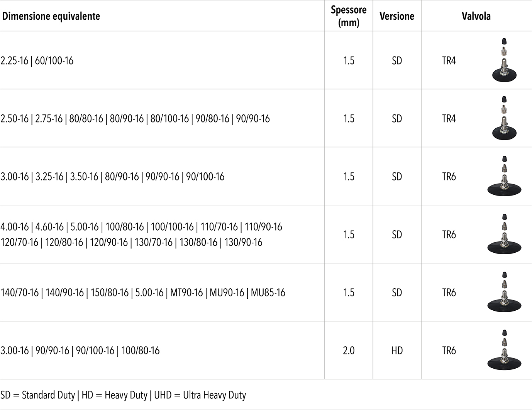532x410 pixels.
Task: Click the 2.25-16 | 60/100-16 size text
Action: [x=37, y=61]
